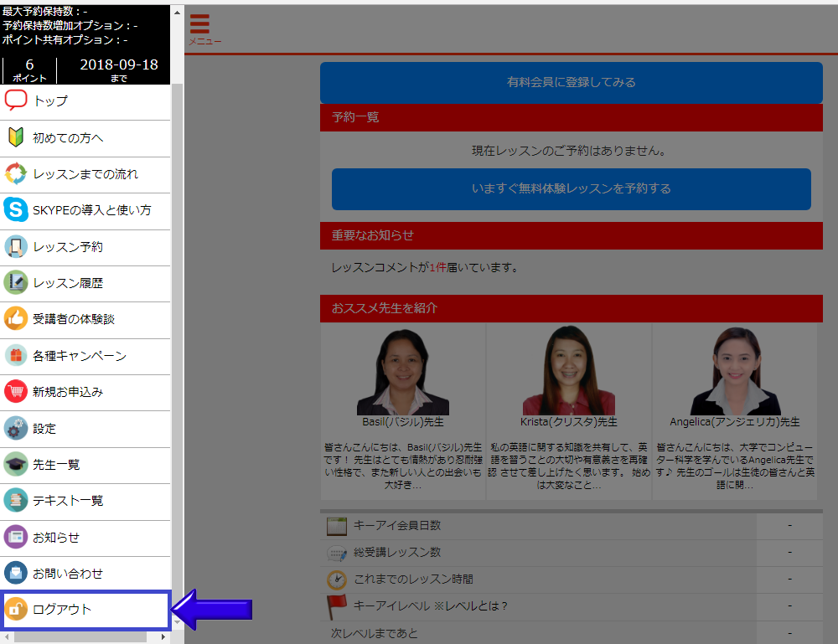Click the Skype logo icon

pyautogui.click(x=15, y=210)
